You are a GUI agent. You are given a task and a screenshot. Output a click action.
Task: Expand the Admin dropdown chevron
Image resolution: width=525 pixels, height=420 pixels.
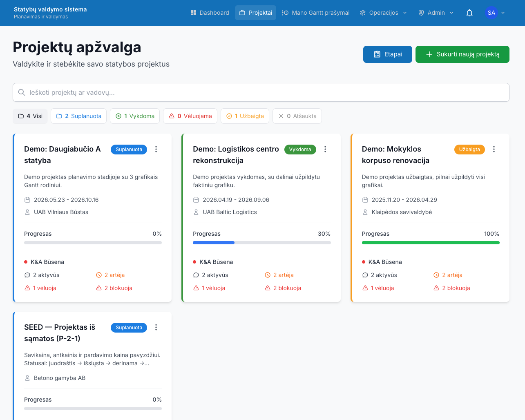point(451,13)
